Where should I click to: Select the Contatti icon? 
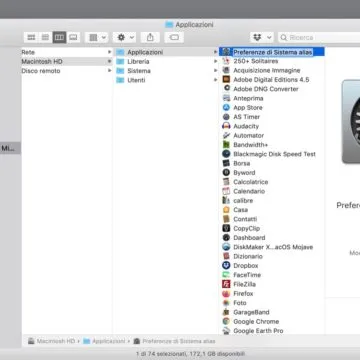(x=226, y=219)
